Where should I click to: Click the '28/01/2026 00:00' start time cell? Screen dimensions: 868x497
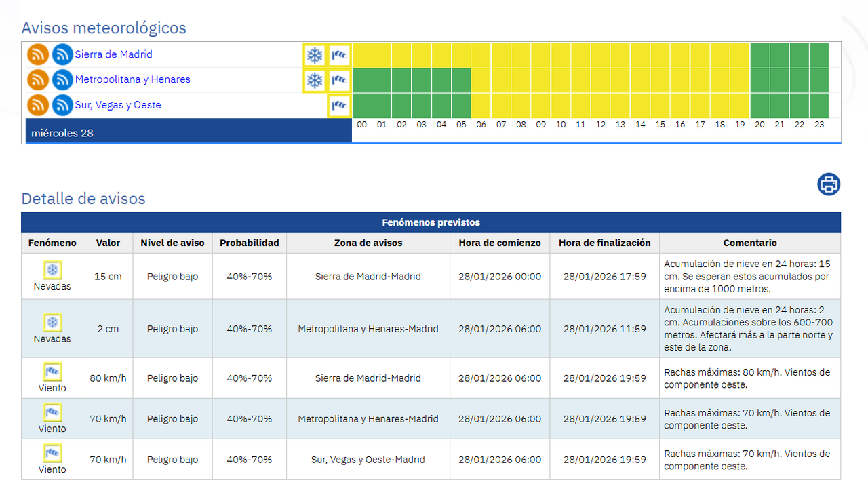(500, 277)
